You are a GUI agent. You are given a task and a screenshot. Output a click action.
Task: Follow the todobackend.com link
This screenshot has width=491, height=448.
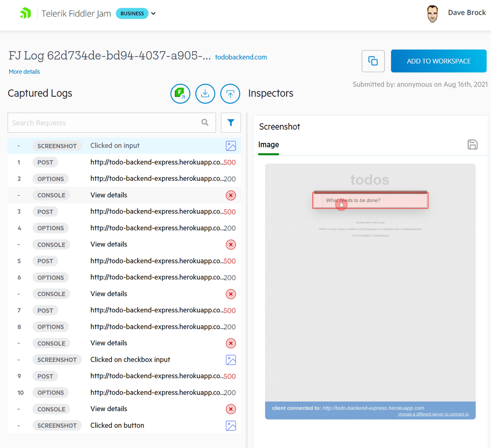coord(241,57)
